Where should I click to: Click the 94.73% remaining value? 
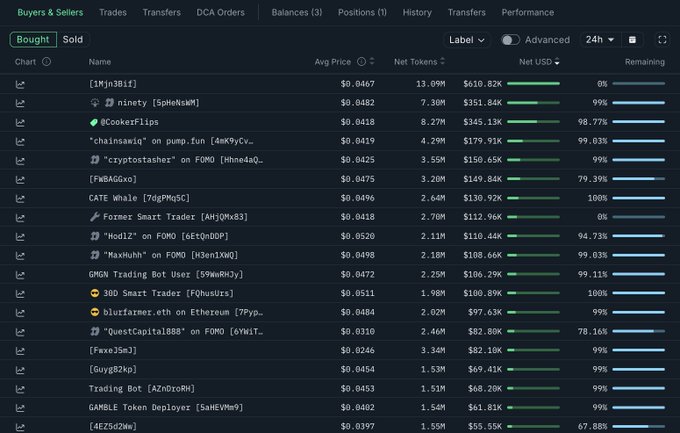click(592, 236)
